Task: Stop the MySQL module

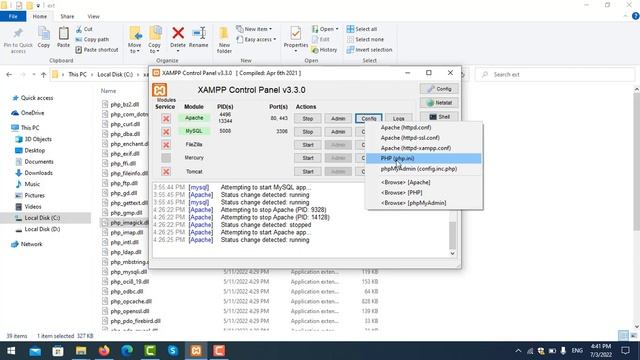Action: click(x=308, y=132)
